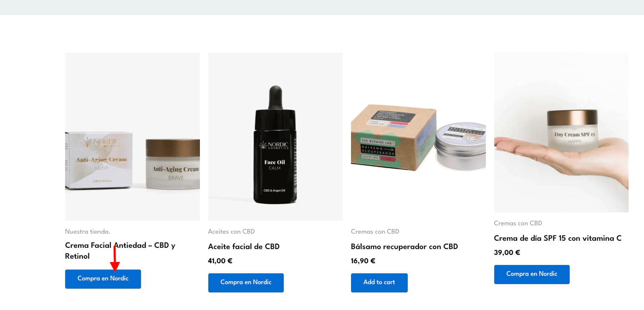
Task: Open the Aceites con CBD category link
Action: (x=231, y=232)
